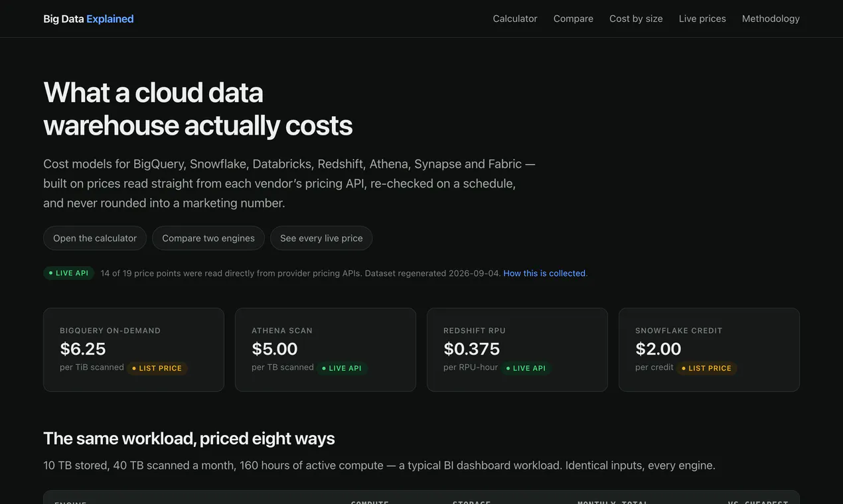Click the text 'per RPU-hour'

tap(471, 367)
